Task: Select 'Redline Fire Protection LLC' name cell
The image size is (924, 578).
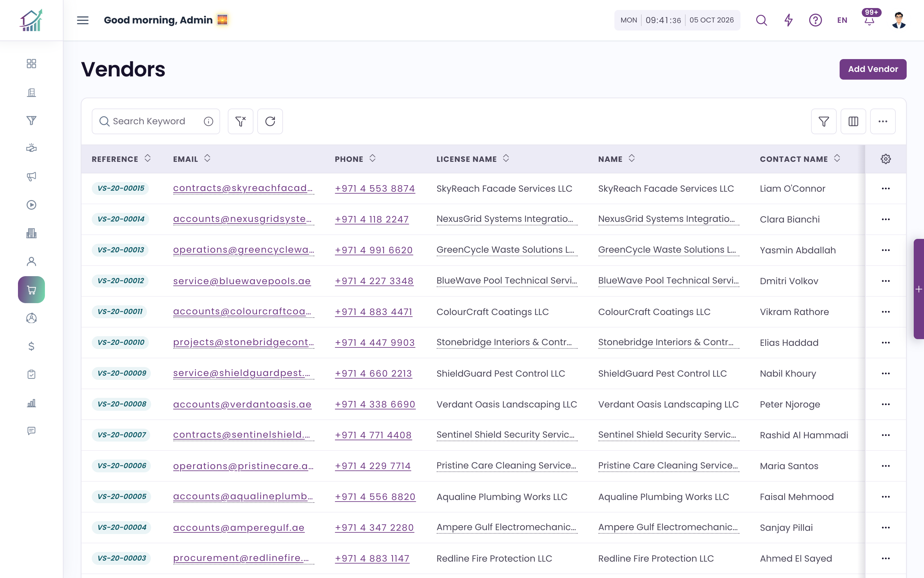Action: pos(655,558)
